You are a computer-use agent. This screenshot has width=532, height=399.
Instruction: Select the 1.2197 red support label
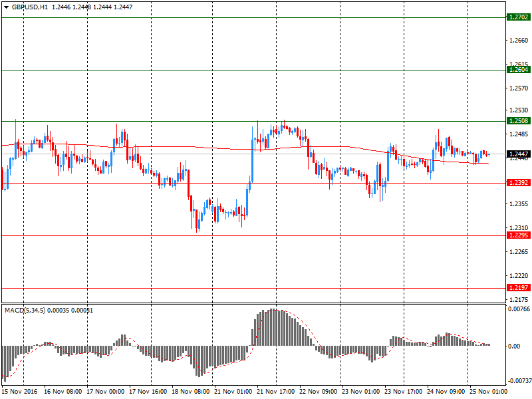[x=519, y=288]
